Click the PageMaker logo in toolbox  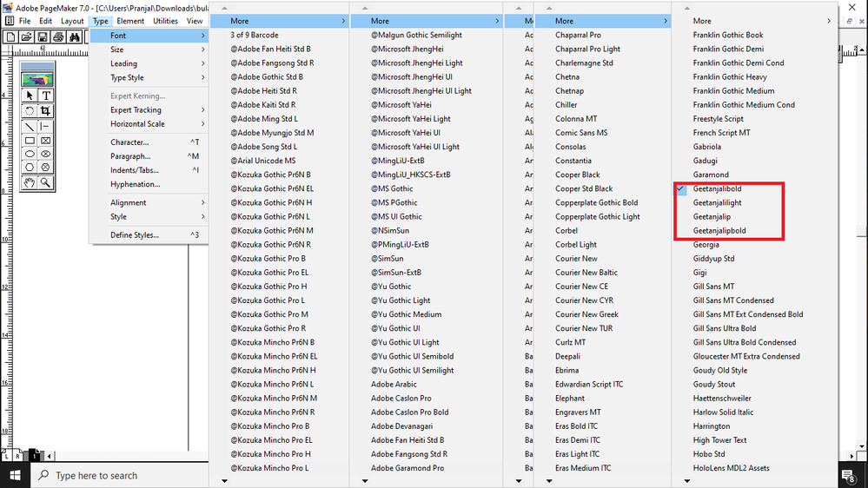[x=37, y=79]
